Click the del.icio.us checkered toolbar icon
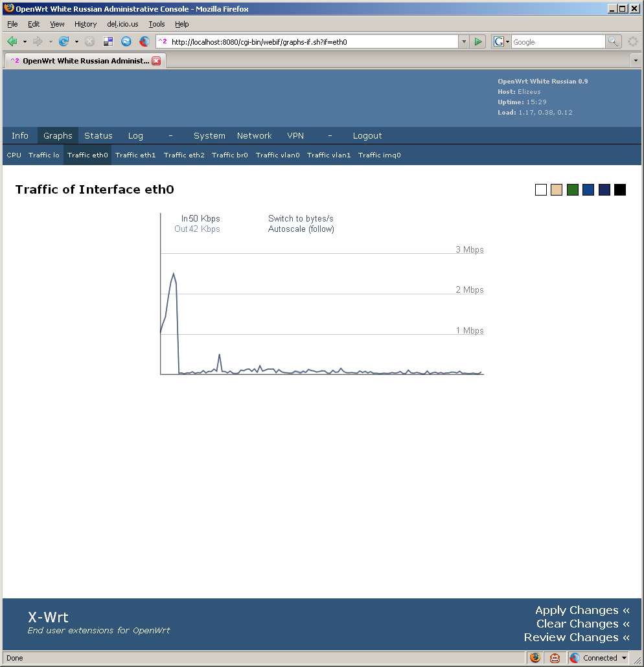This screenshot has width=644, height=667. (x=108, y=41)
